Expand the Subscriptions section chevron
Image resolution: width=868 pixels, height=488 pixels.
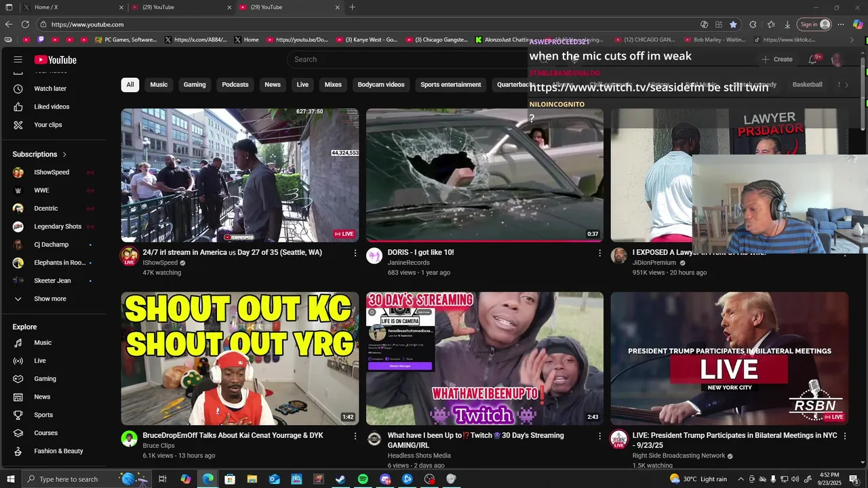click(64, 155)
